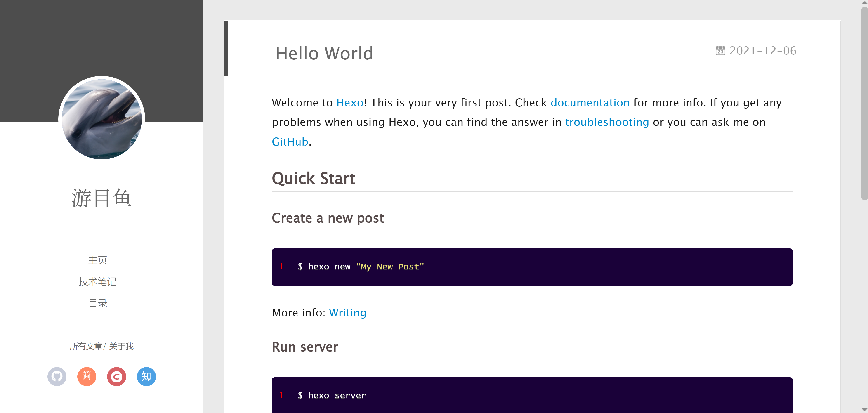This screenshot has width=868, height=413.
Task: Click the page vertical scrollbar thumb
Action: [864, 103]
